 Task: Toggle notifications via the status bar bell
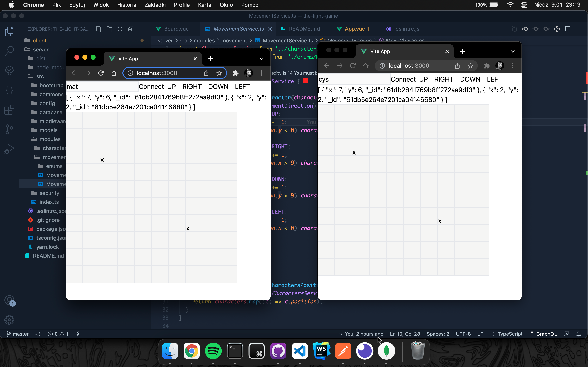[x=579, y=334]
